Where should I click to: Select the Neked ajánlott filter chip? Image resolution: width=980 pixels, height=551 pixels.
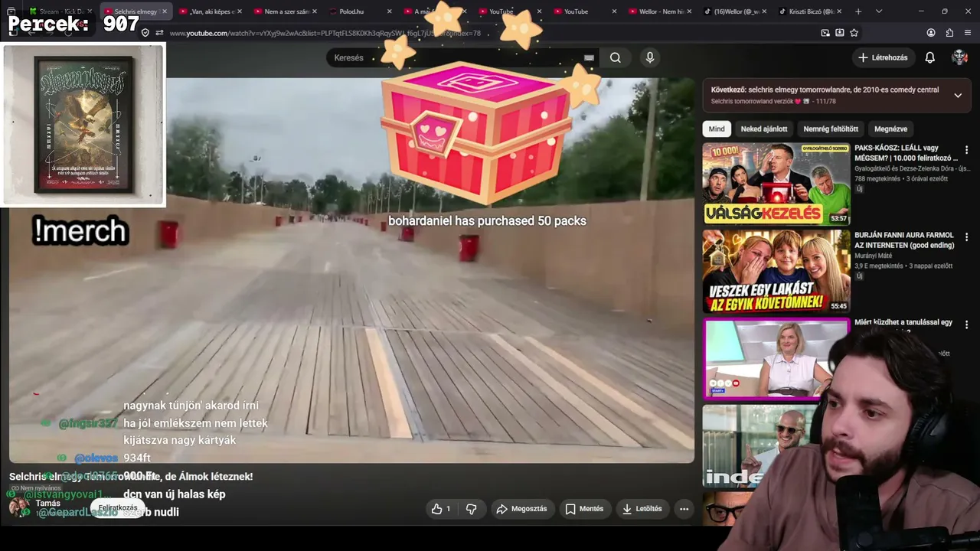tap(763, 129)
